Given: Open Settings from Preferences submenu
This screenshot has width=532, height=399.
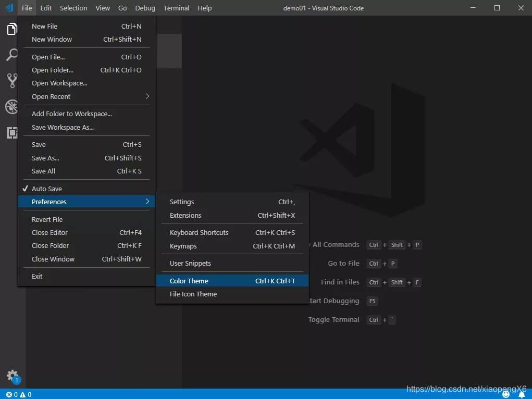Looking at the screenshot, I should pos(232,202).
